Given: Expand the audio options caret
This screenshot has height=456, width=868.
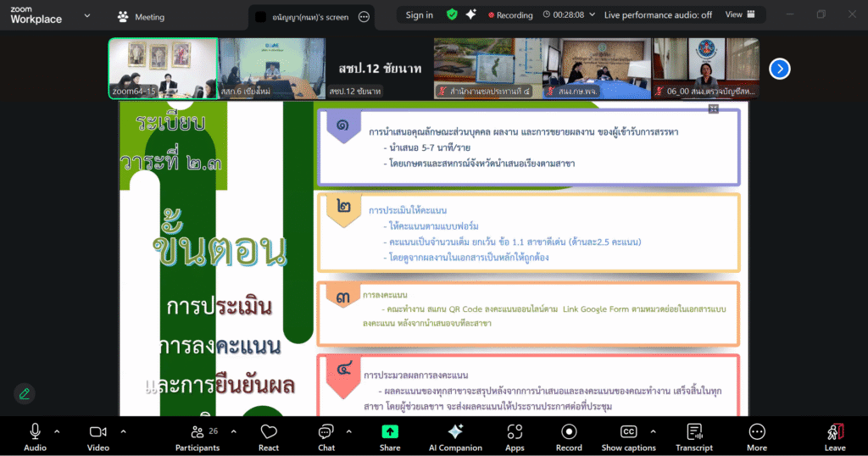Looking at the screenshot, I should pos(57,431).
